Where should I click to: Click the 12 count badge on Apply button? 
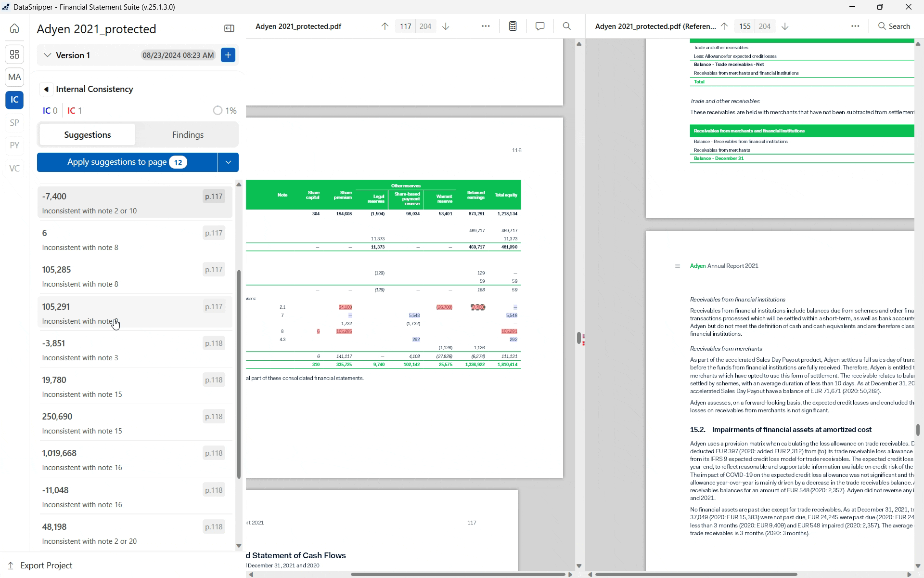(x=178, y=162)
